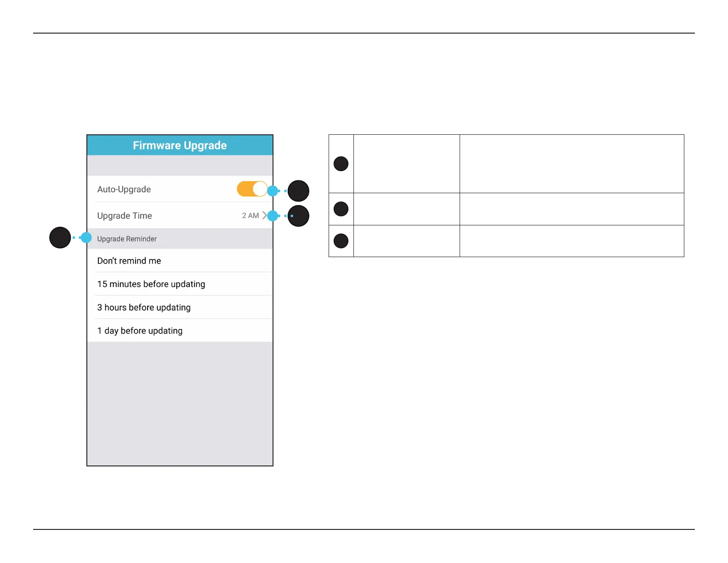Click the black callout circle left of Upgrade Reminder
The image size is (728, 563).
click(x=60, y=238)
